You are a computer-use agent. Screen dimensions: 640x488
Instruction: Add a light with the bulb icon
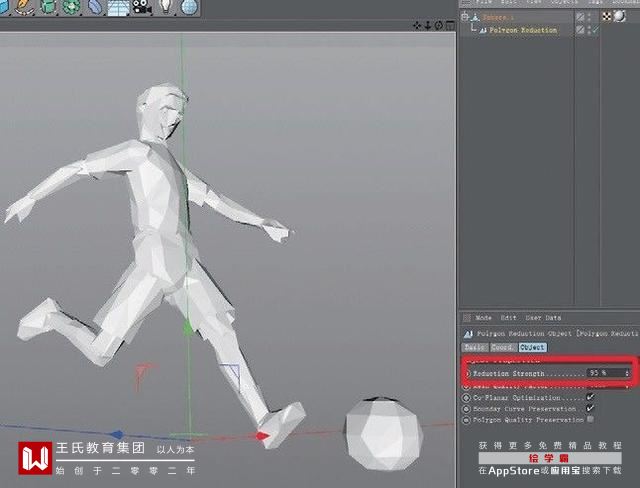[x=166, y=7]
